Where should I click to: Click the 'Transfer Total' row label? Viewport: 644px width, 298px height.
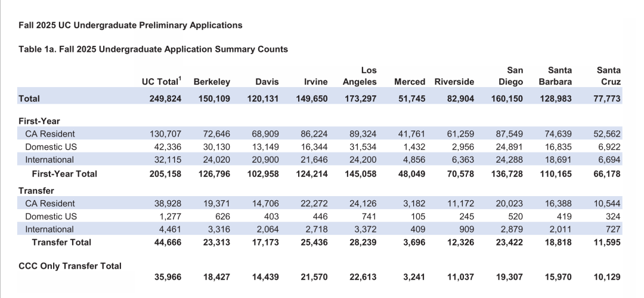(61, 242)
